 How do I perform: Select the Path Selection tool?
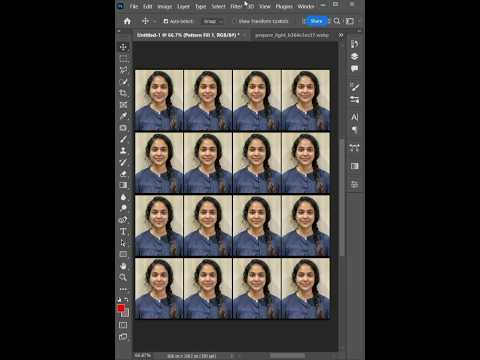[123, 243]
